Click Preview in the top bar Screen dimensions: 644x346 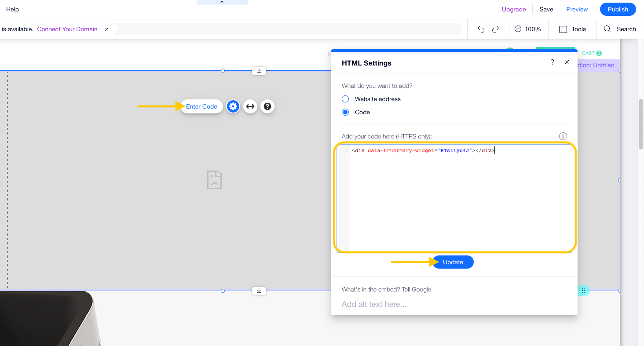(577, 9)
